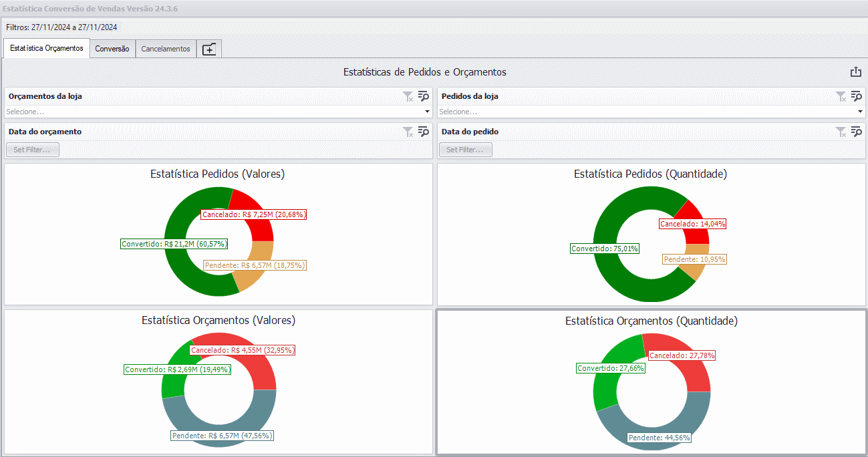The height and width of the screenshot is (457, 868).
Task: Open search icon on Data do orçamento
Action: [423, 132]
